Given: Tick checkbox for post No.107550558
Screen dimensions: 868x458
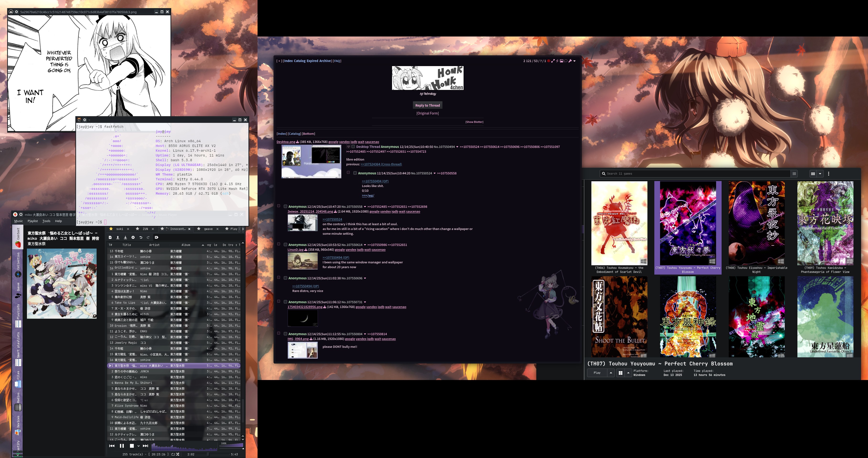Looking at the screenshot, I should [285, 207].
